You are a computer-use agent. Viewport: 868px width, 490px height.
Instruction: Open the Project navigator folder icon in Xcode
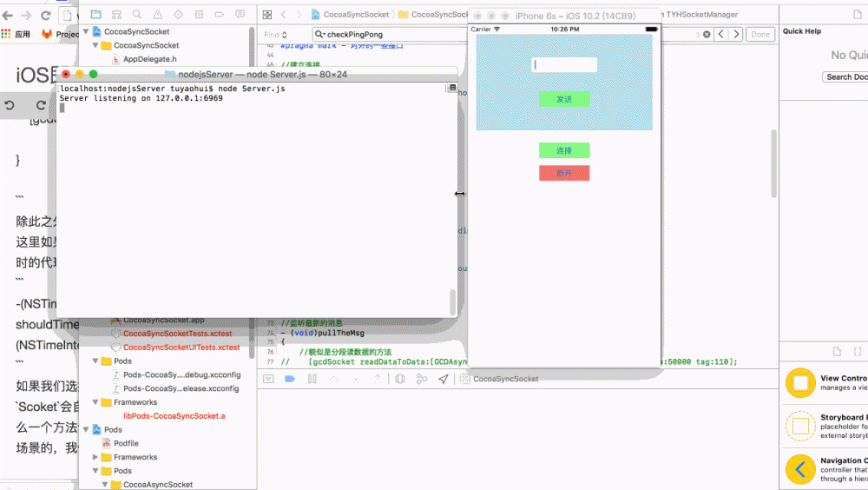point(95,15)
